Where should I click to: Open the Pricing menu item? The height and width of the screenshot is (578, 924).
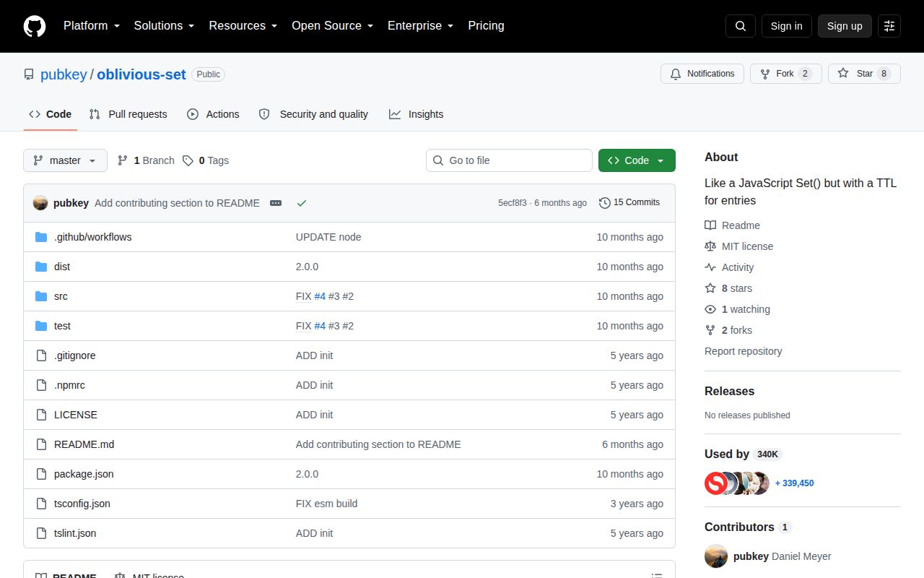[486, 26]
